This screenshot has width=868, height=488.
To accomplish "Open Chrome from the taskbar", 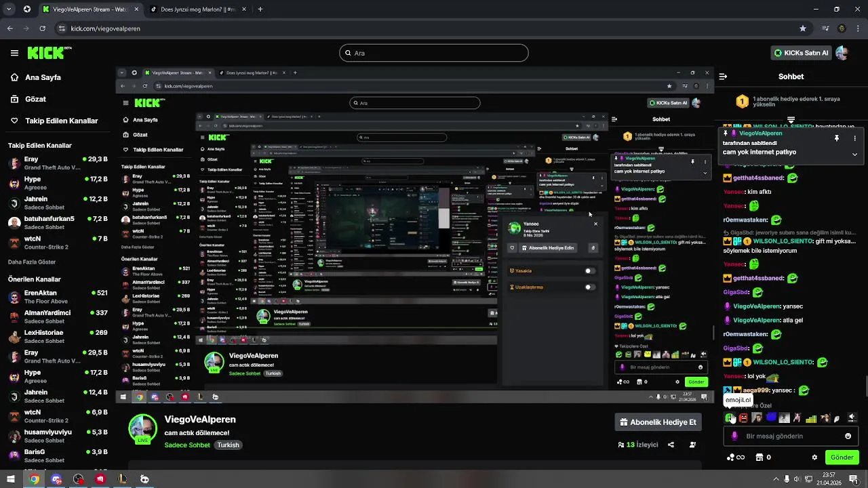I will coord(34,479).
